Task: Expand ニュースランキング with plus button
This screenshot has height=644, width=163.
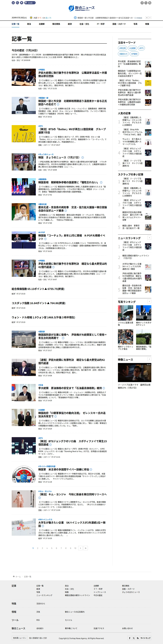Action: click(149, 238)
